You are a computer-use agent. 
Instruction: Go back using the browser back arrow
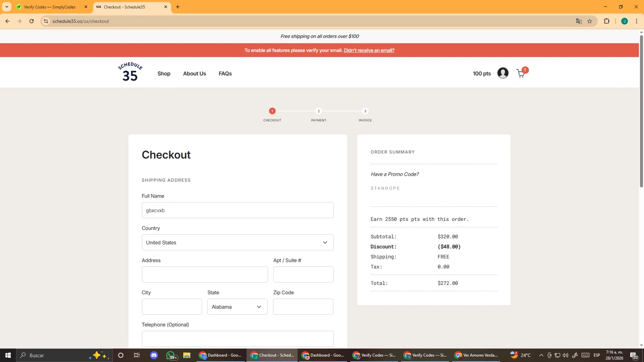click(x=7, y=21)
